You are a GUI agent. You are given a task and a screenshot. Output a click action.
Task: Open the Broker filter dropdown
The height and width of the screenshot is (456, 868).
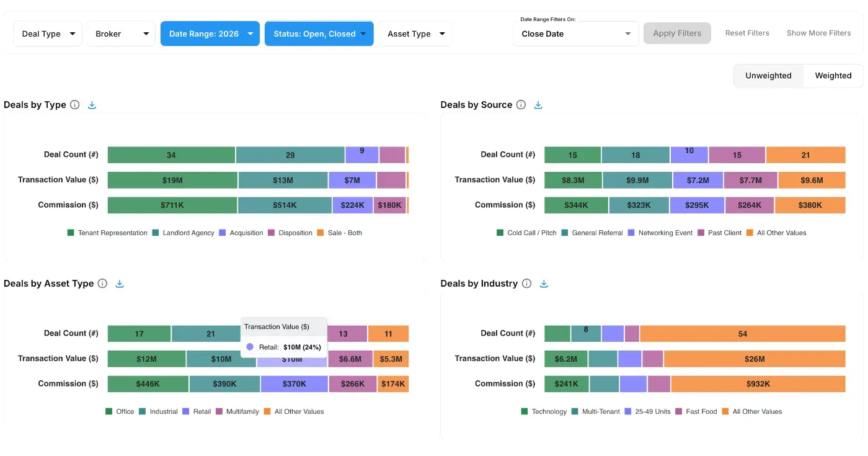click(121, 34)
